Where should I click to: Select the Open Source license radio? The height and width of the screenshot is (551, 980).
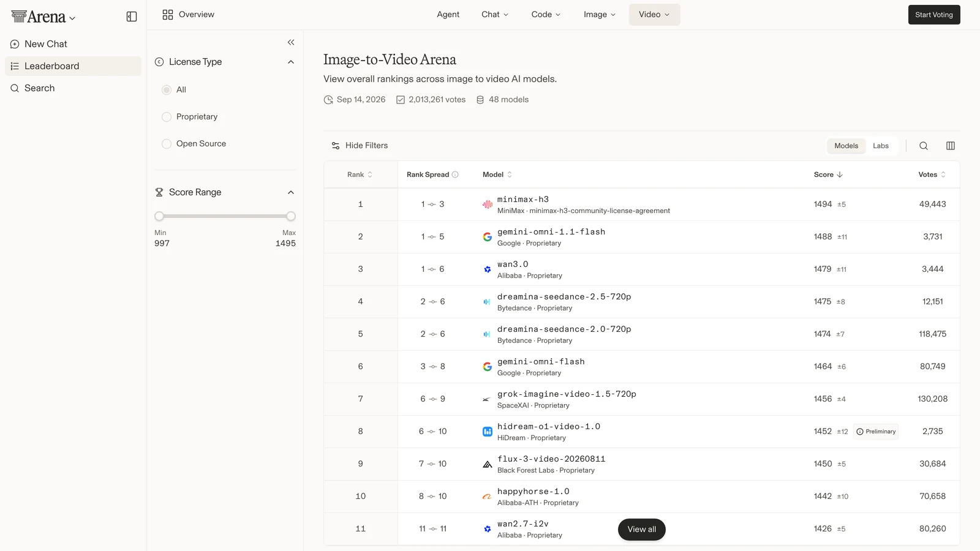tap(167, 144)
